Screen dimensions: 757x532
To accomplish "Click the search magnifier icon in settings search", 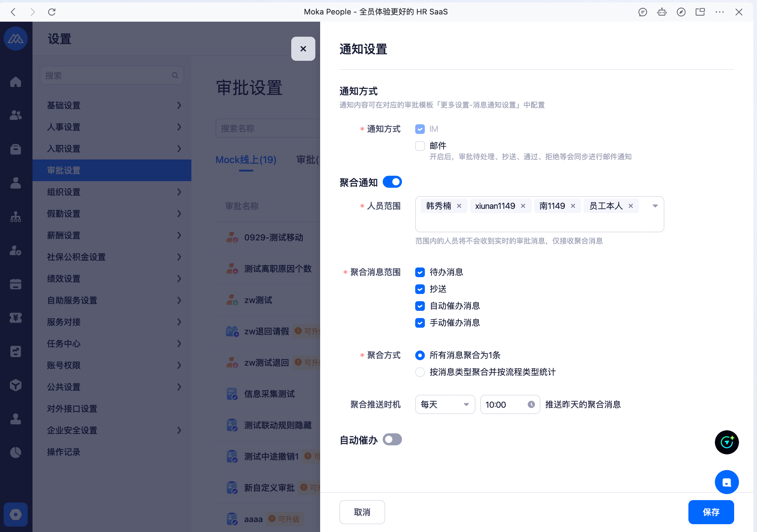I will click(x=175, y=76).
